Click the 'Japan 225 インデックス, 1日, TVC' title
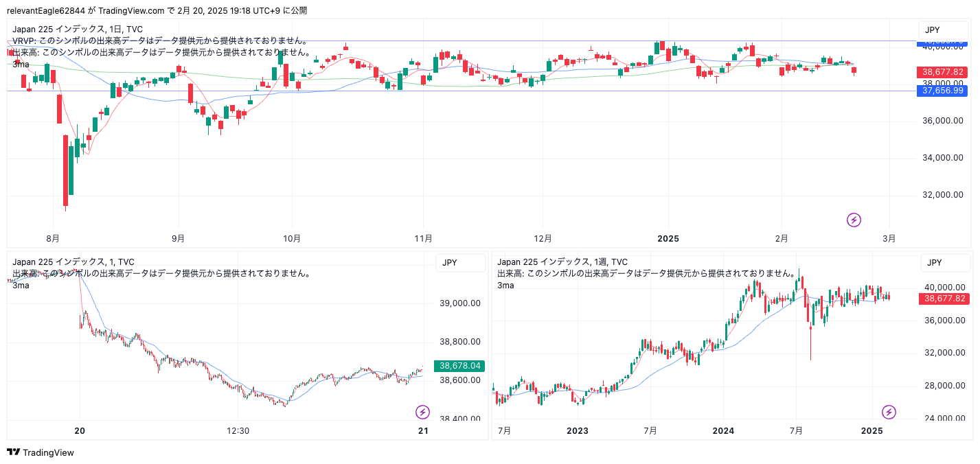The width and height of the screenshot is (980, 464). 78,30
